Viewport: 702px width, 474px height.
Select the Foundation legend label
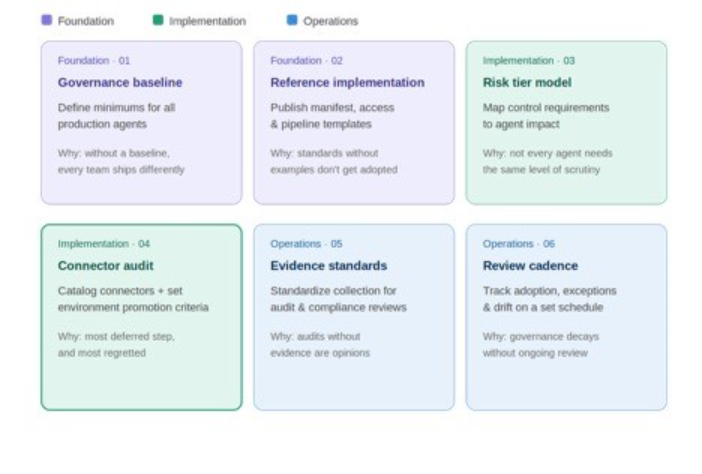pyautogui.click(x=86, y=21)
